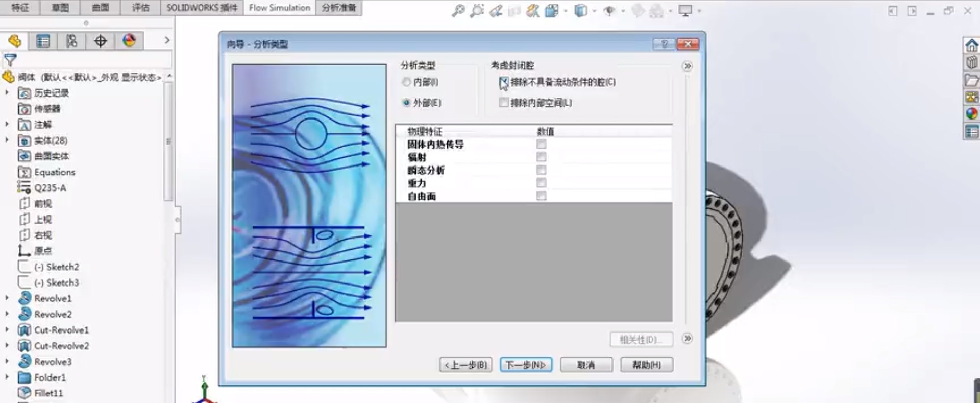The height and width of the screenshot is (403, 980).
Task: Expand the Revolve1 feature node
Action: 7,298
